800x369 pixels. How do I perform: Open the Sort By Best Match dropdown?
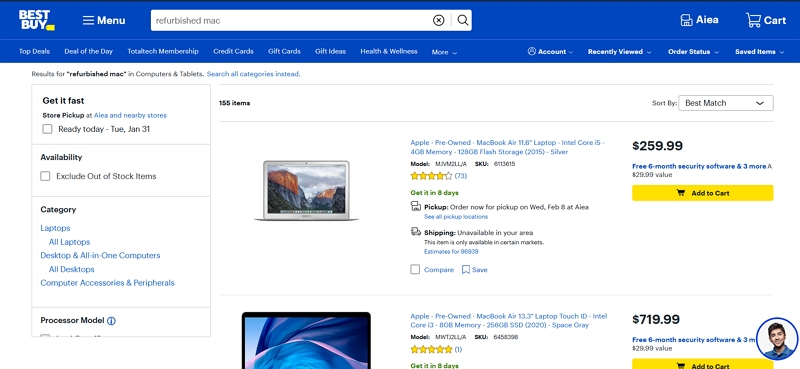coord(726,103)
